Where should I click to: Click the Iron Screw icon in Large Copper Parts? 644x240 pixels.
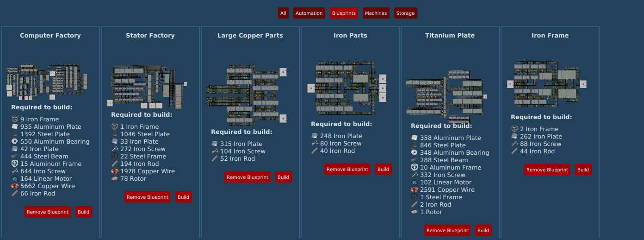pyautogui.click(x=215, y=152)
